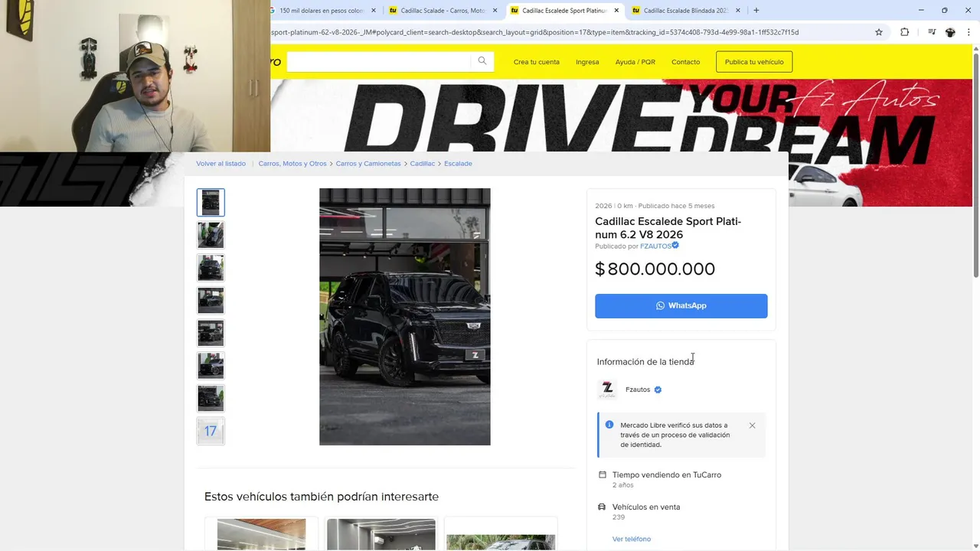
Task: Click 'Publica tu vehículo' button
Action: coord(754,62)
